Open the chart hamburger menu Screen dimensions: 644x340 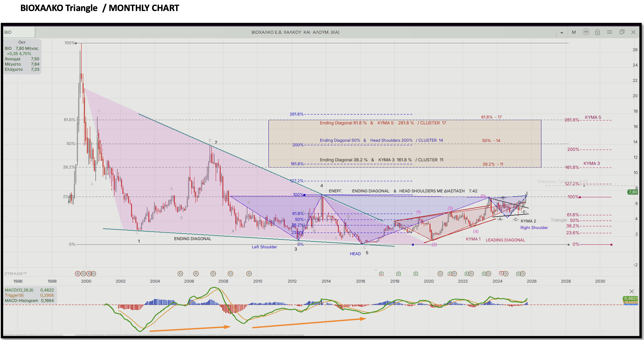coord(609,32)
